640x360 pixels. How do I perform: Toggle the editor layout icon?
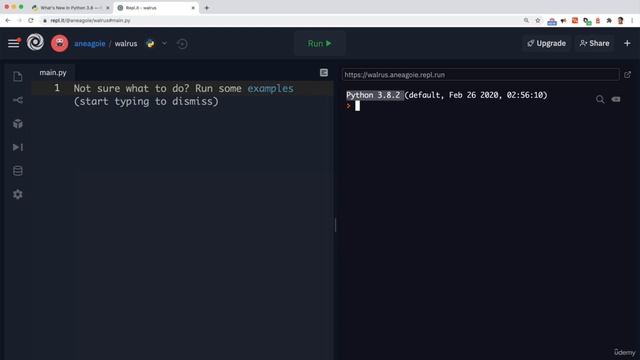(x=324, y=73)
